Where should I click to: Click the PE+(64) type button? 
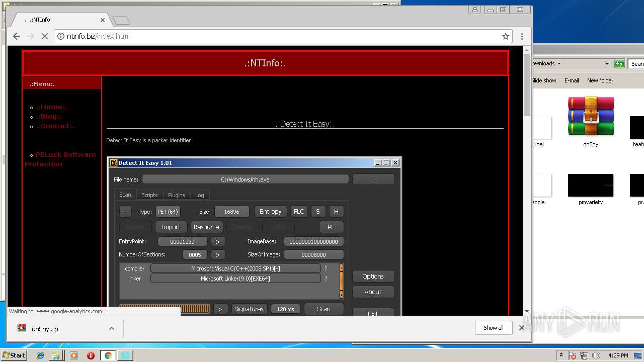click(168, 212)
